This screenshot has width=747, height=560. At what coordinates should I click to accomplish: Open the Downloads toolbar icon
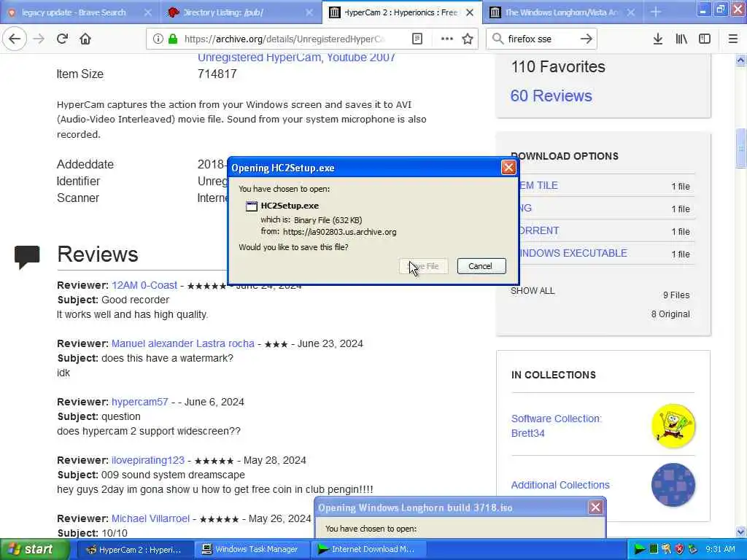658,39
